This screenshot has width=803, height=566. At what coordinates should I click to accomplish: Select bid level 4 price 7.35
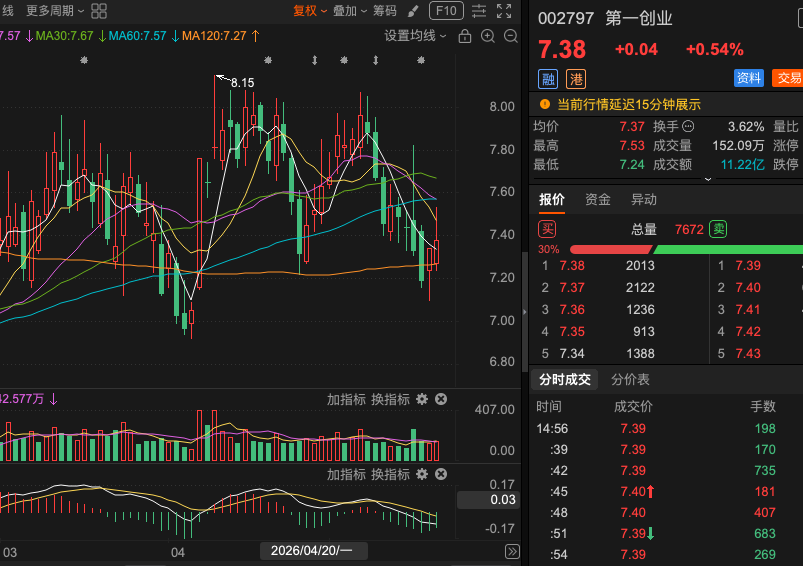click(572, 331)
